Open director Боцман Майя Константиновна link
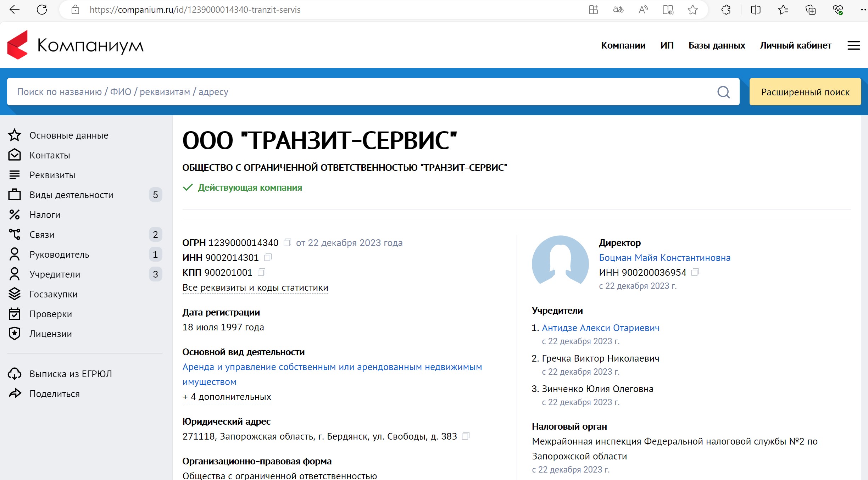Viewport: 868px width, 480px height. tap(665, 258)
